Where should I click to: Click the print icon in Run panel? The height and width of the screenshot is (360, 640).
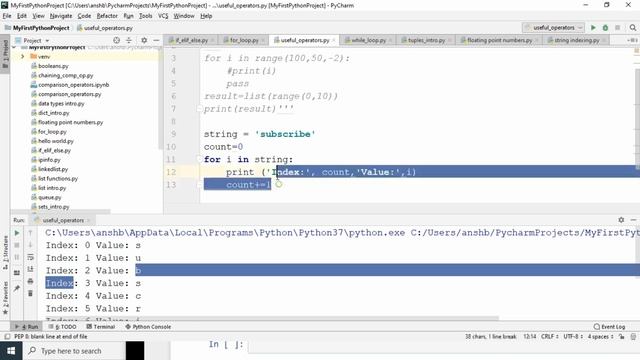pos(30,281)
